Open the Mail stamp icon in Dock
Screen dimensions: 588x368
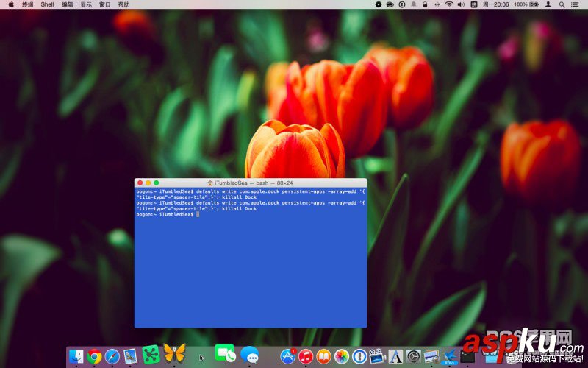coord(131,356)
